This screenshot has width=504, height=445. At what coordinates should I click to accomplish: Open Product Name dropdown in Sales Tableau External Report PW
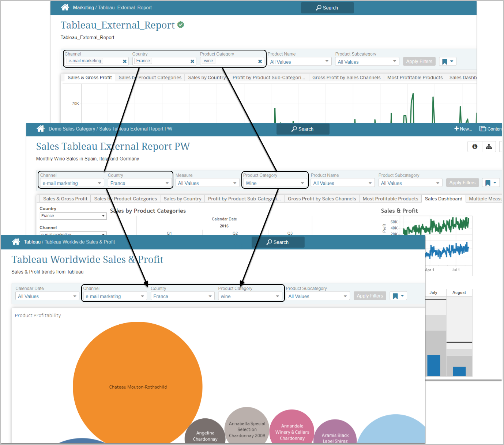tap(343, 183)
